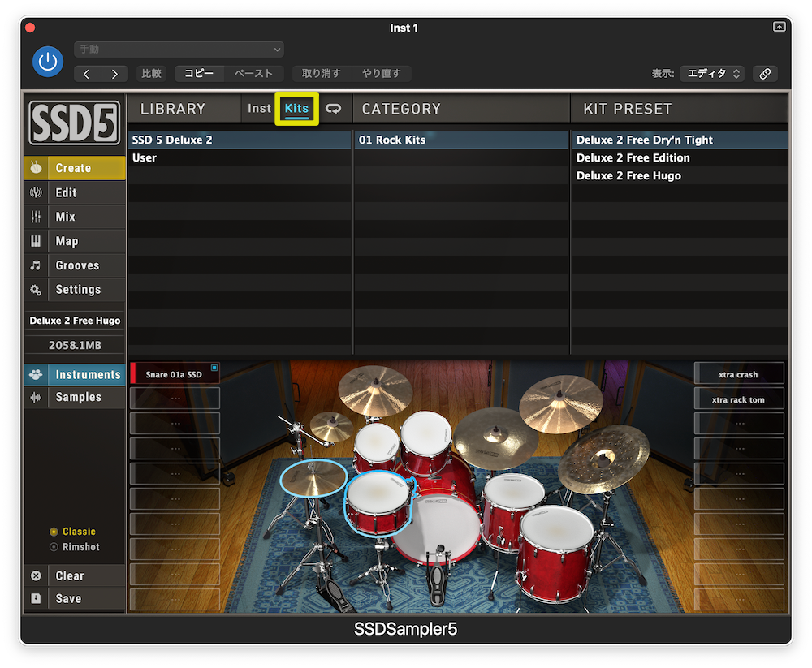812x668 pixels.
Task: Switch to the Inst tab
Action: [259, 108]
